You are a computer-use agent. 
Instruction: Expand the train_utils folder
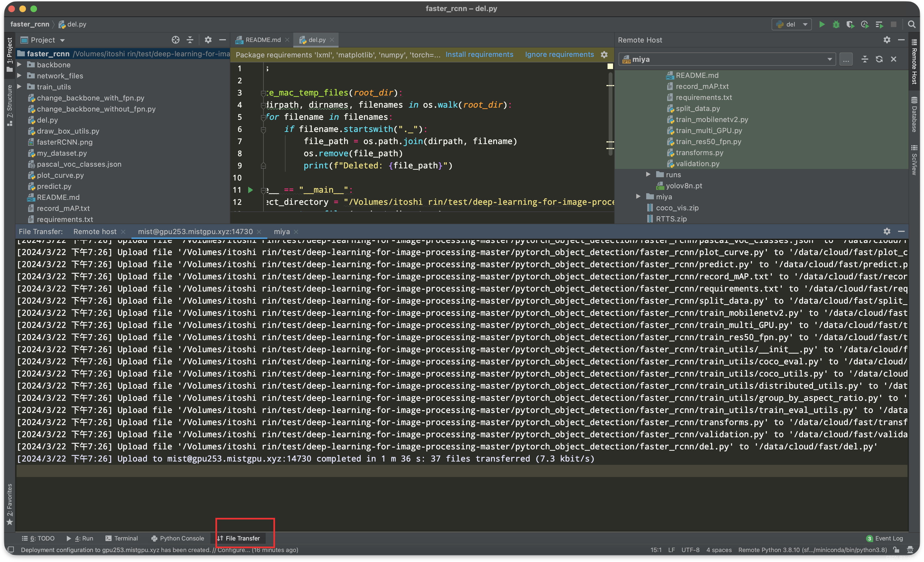click(20, 87)
